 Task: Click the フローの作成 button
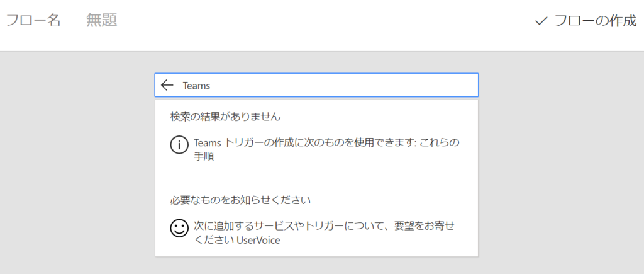click(586, 21)
